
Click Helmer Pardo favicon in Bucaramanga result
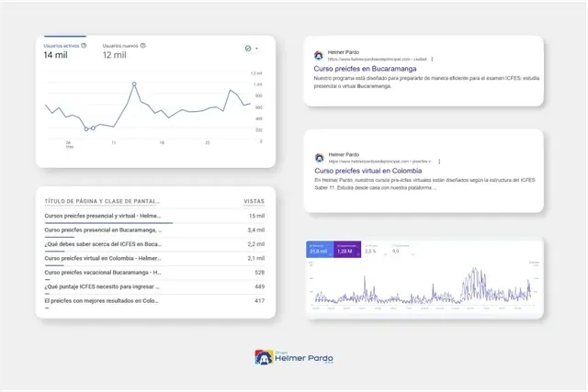pyautogui.click(x=319, y=55)
